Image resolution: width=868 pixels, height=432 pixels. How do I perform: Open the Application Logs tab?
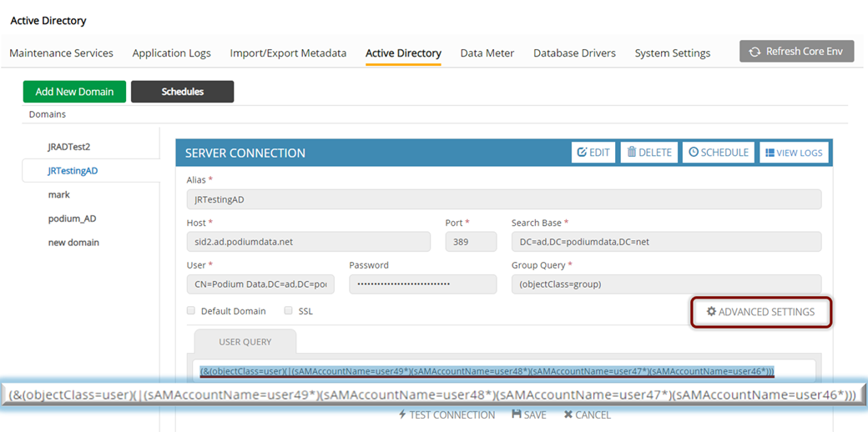(171, 53)
